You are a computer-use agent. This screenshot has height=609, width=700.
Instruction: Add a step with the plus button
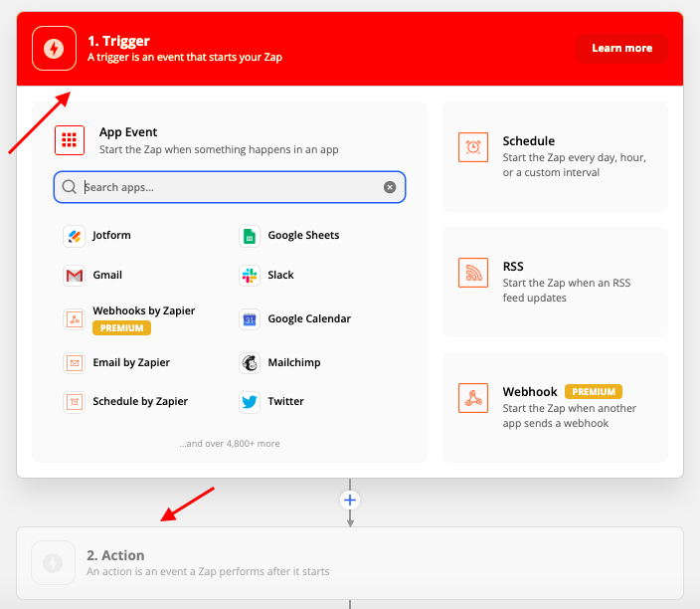[x=350, y=500]
